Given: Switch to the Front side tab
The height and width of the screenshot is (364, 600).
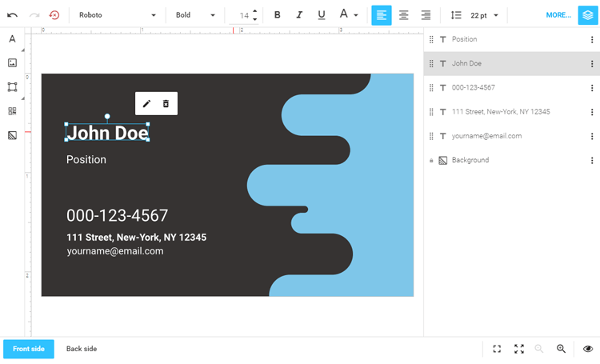Looking at the screenshot, I should click(x=29, y=349).
